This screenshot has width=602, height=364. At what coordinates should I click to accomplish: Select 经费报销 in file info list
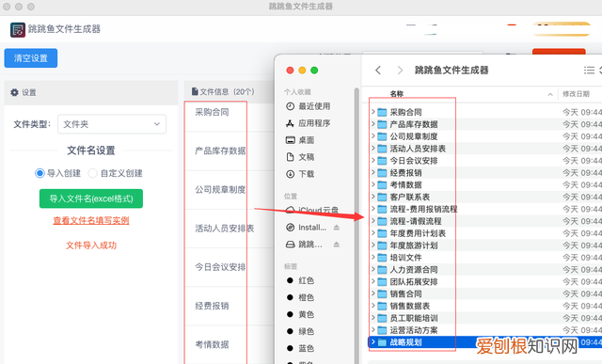tap(212, 306)
